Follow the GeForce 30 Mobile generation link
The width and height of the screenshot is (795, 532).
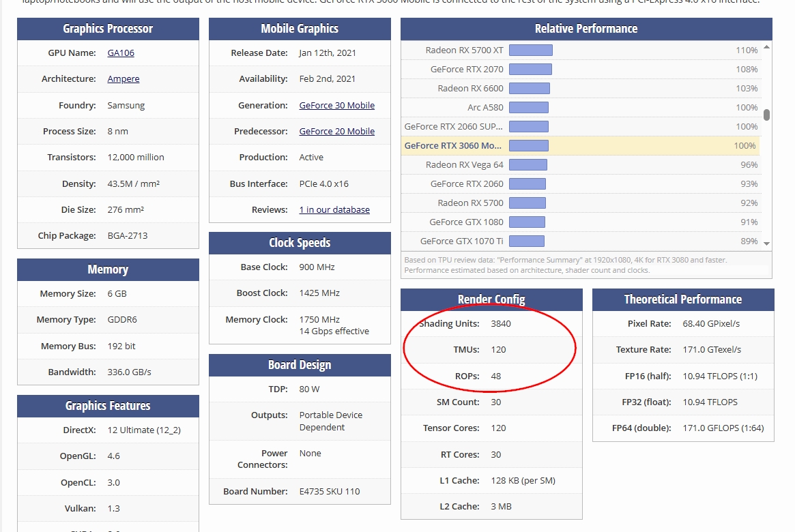[336, 105]
